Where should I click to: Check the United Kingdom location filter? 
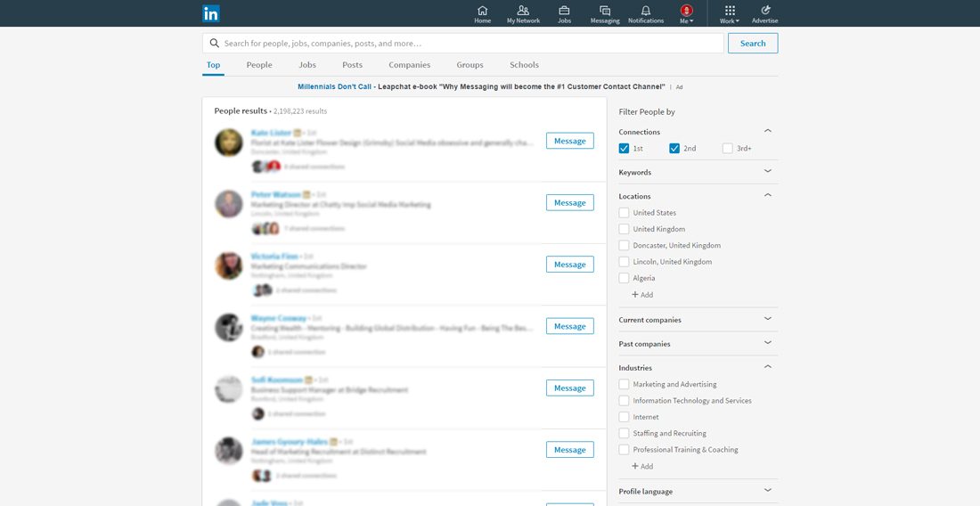coord(624,229)
